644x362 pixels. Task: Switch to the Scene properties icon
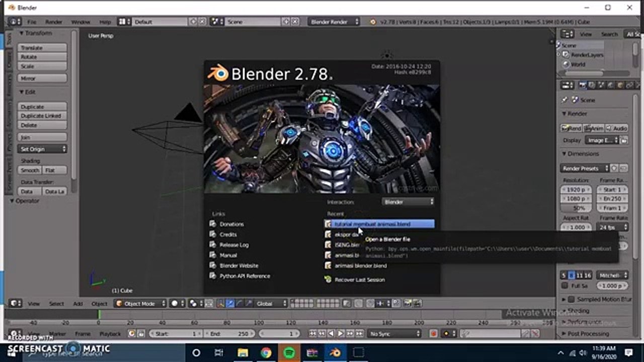[x=601, y=85]
